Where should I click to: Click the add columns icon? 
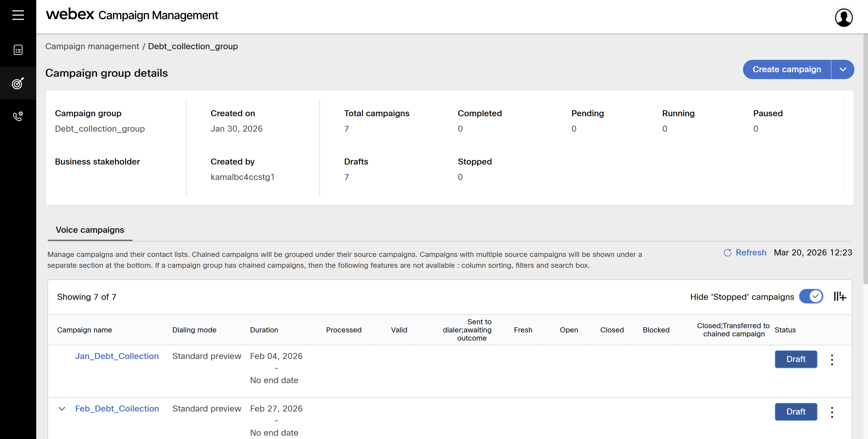(x=839, y=296)
